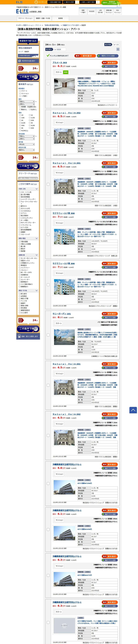This screenshot has width=138, height=644.
Task: Enable 管理費・共益費を含む option
Action: click(20, 107)
